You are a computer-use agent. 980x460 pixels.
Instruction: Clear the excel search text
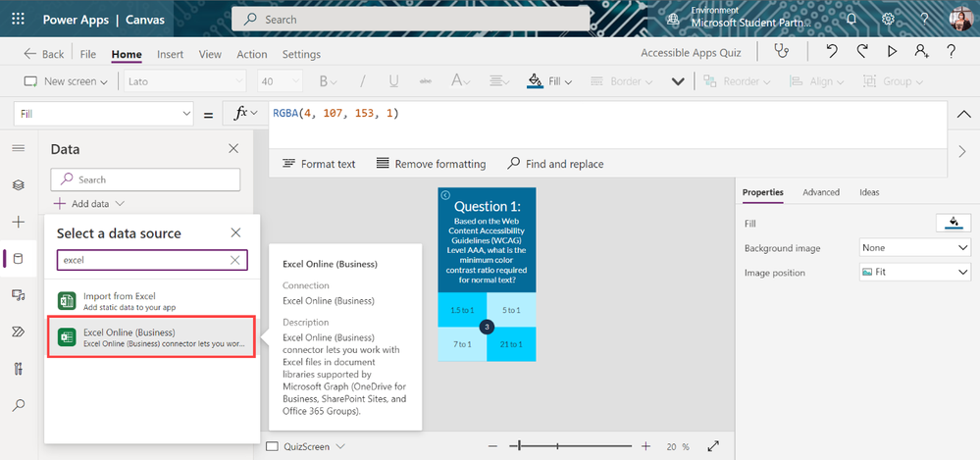point(235,260)
